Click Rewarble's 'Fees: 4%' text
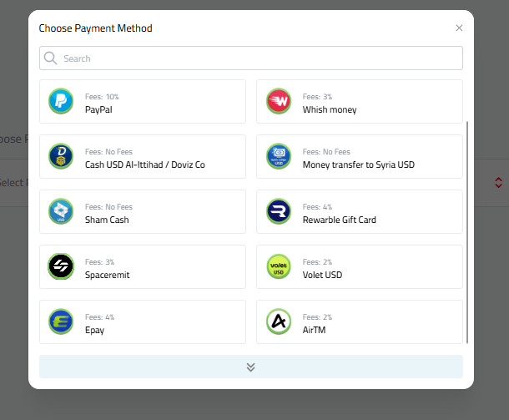Viewport: 509px width, 420px height. coord(317,206)
